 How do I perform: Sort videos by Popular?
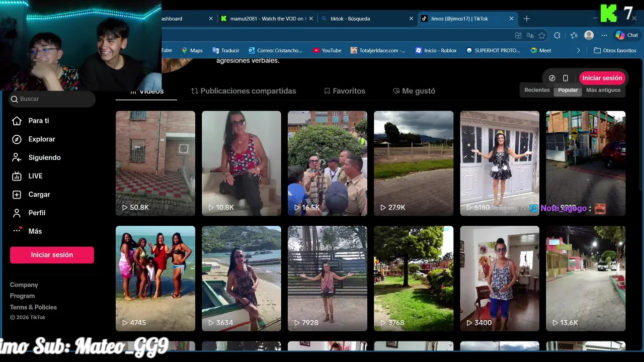pos(568,90)
